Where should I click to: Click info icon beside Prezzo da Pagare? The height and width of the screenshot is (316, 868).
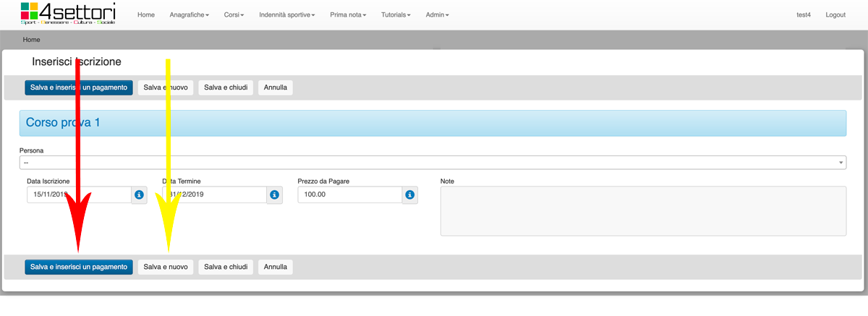[x=409, y=195]
